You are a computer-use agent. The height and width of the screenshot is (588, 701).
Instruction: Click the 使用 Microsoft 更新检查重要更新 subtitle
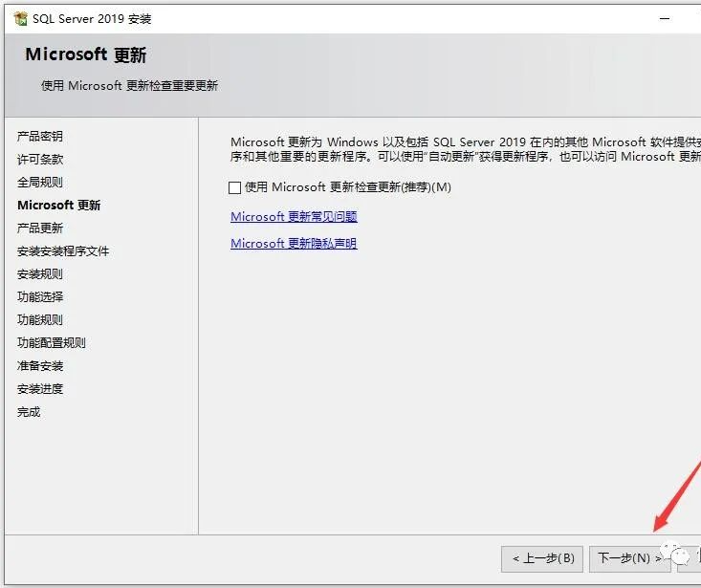(130, 85)
